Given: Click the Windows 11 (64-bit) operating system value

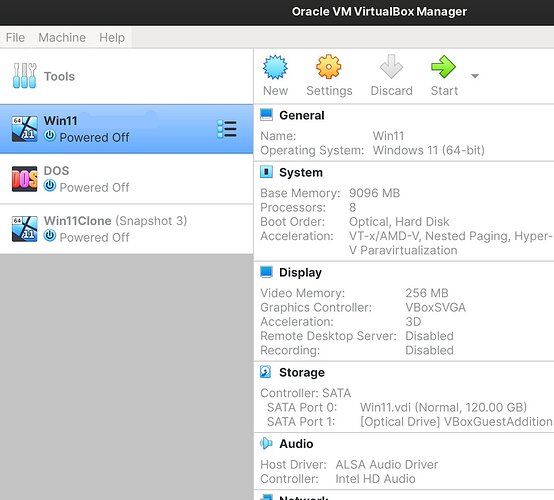Looking at the screenshot, I should 429,150.
